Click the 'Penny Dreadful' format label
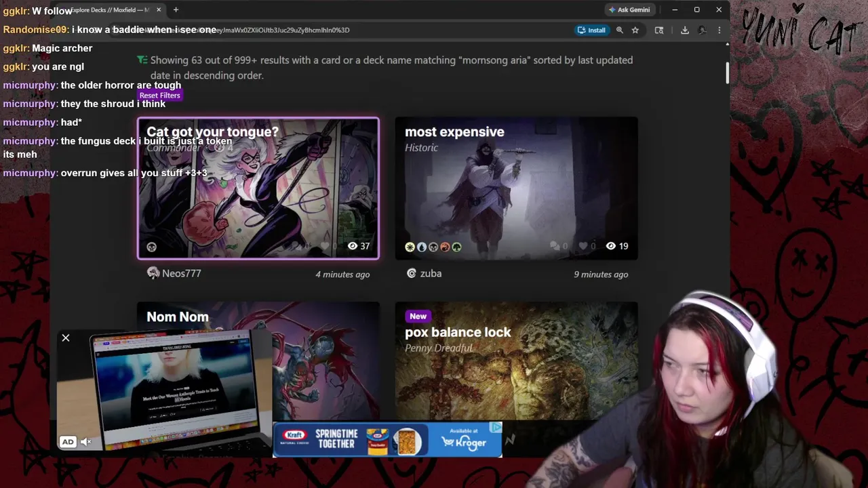 point(439,348)
